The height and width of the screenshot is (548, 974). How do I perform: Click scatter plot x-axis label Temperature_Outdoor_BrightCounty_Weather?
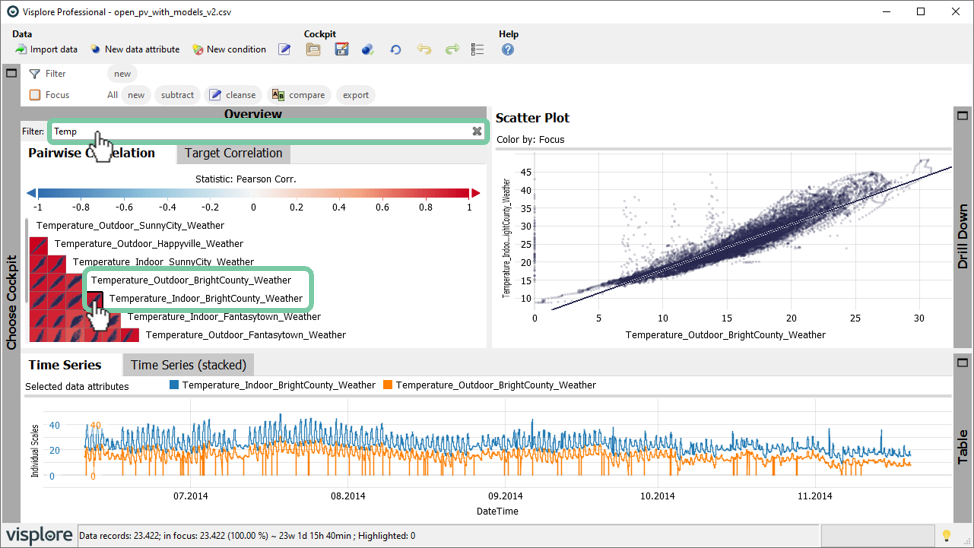click(725, 335)
